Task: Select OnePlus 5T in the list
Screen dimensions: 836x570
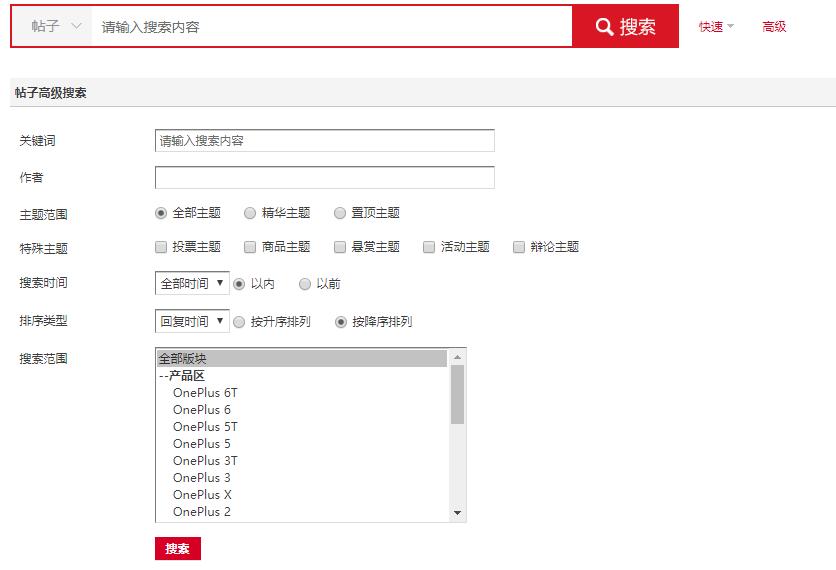Action: point(302,427)
